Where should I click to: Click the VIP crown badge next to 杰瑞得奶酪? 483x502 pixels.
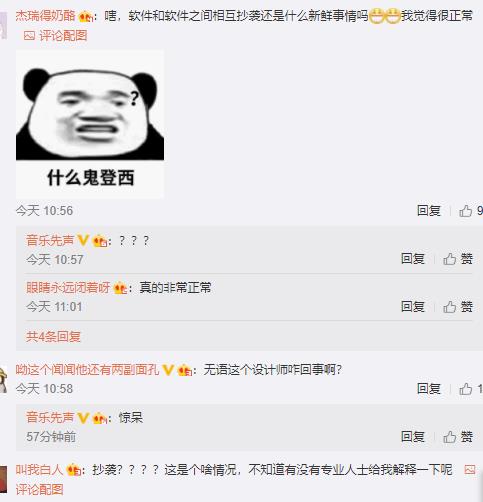click(85, 16)
